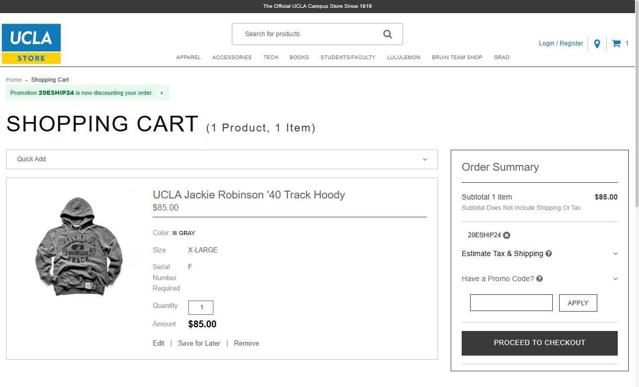Focus the quantity input field
This screenshot has width=639, height=387.
201,308
